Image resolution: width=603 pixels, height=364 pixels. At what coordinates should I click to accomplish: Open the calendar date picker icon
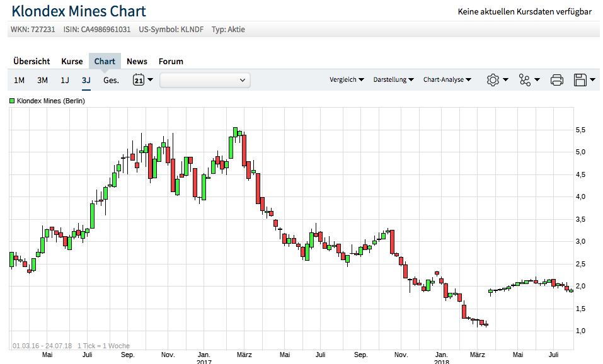pos(139,80)
